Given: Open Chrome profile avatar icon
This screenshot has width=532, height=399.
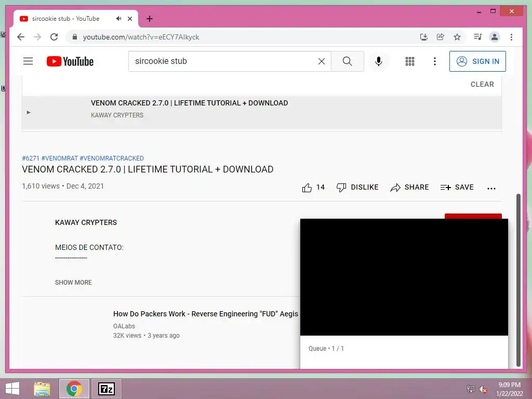Looking at the screenshot, I should [x=495, y=37].
